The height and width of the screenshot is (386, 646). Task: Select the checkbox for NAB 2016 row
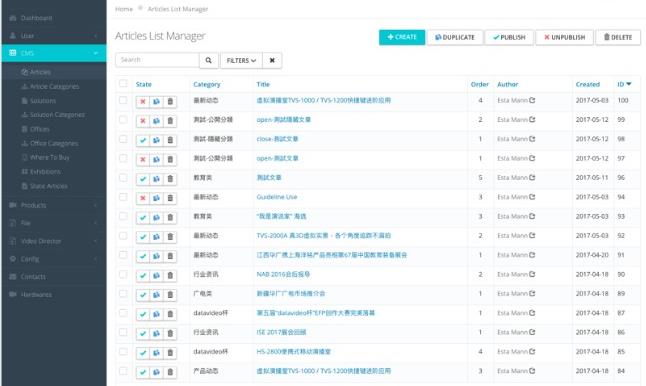[x=123, y=274]
